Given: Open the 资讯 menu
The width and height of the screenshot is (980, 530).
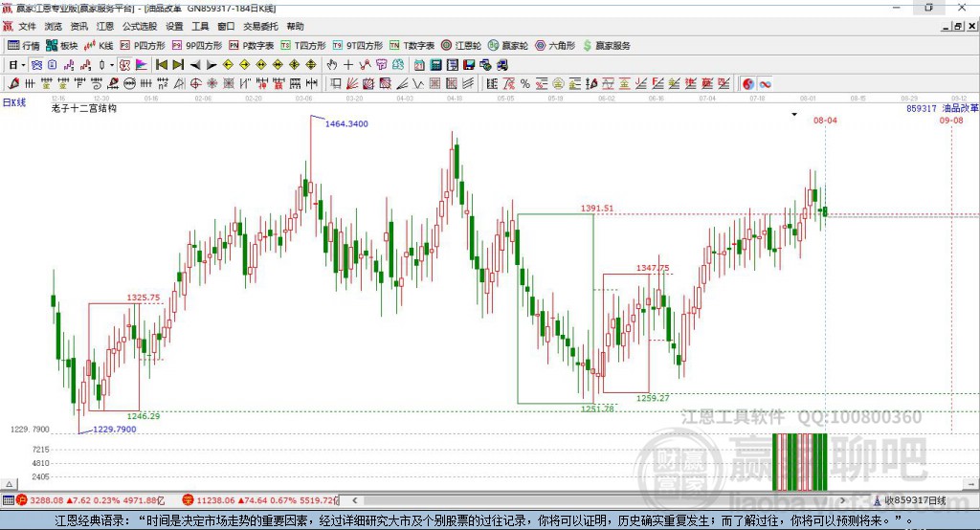Looking at the screenshot, I should coord(78,26).
